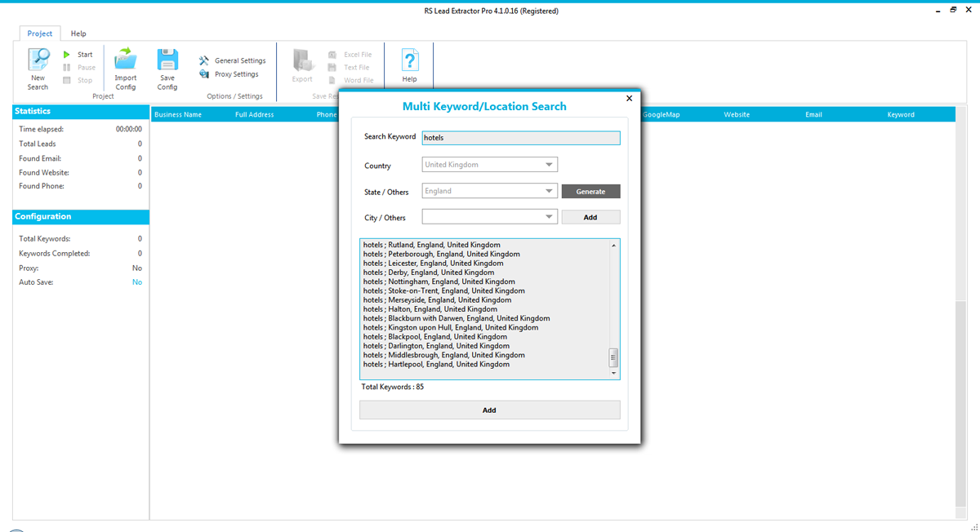Switch to the Help tab
The width and height of the screenshot is (980, 532).
(78, 33)
